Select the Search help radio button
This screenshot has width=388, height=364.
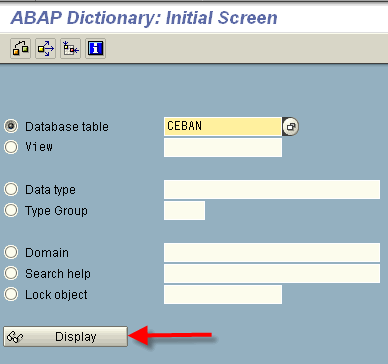[11, 273]
